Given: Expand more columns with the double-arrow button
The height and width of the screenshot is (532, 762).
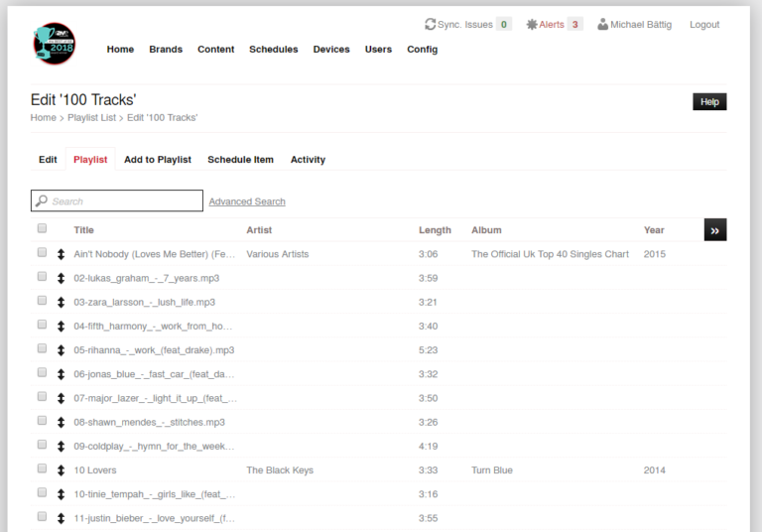Looking at the screenshot, I should 714,229.
